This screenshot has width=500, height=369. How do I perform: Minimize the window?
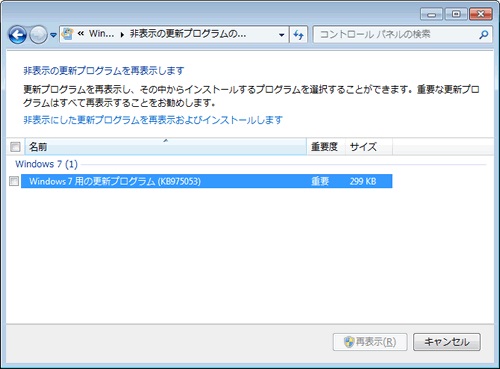pyautogui.click(x=431, y=14)
